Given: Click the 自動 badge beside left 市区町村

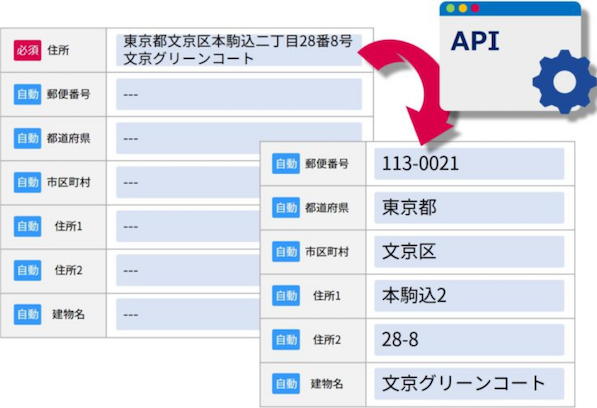Looking at the screenshot, I should pyautogui.click(x=27, y=182).
